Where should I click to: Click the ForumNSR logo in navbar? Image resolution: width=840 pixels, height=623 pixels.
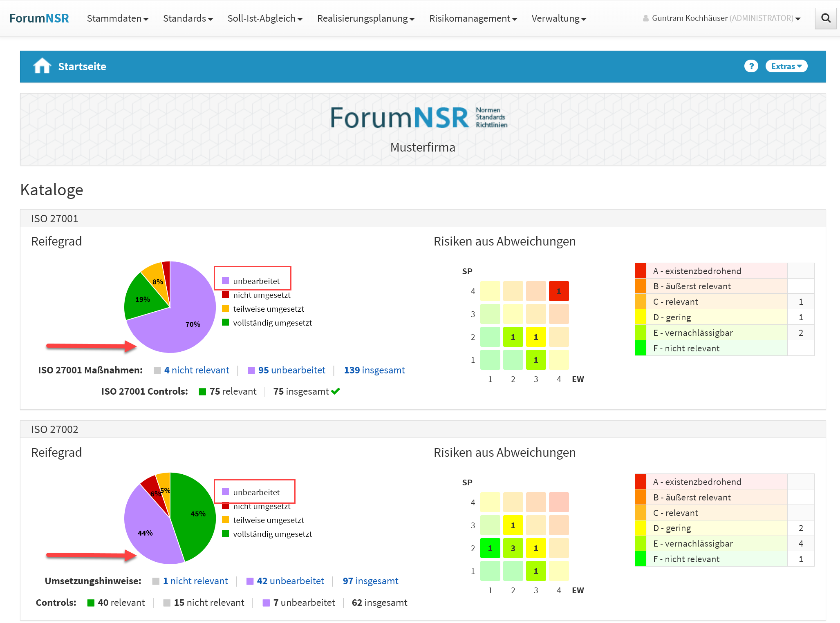tap(39, 18)
